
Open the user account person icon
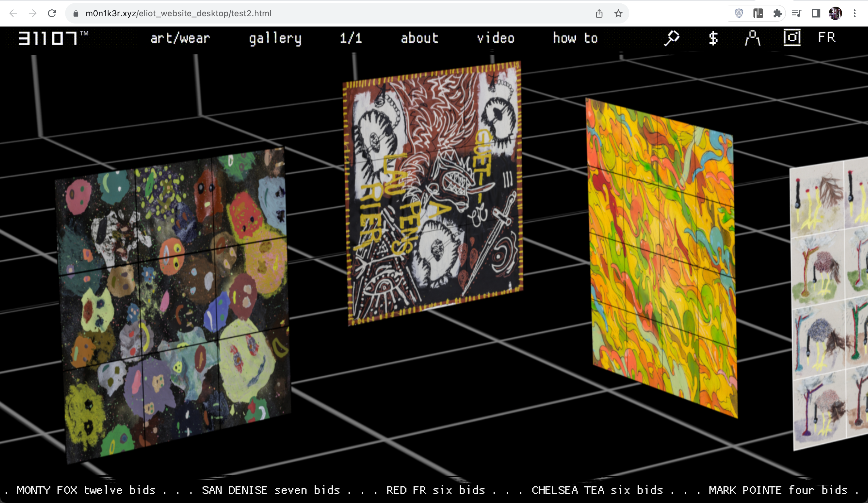click(753, 38)
